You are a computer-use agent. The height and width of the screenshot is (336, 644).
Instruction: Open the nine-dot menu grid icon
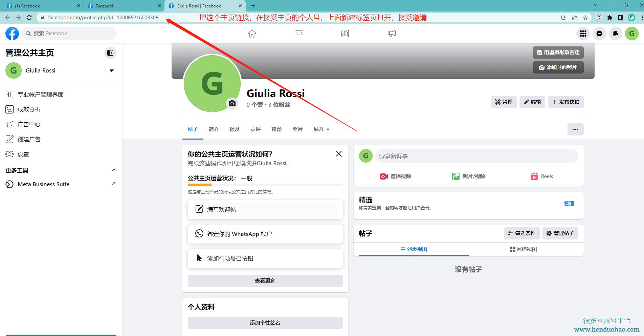coord(583,34)
